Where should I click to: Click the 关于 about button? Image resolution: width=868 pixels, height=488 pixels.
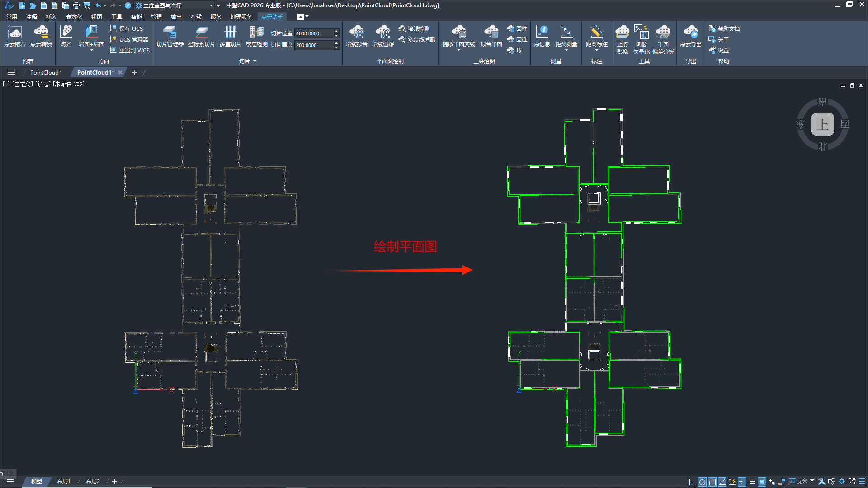(718, 40)
